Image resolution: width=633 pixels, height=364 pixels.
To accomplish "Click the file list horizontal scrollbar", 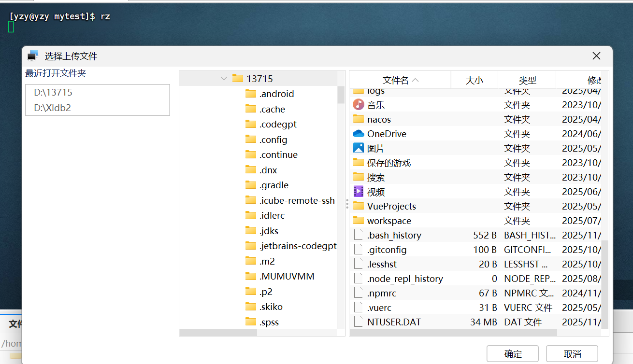I will point(453,333).
